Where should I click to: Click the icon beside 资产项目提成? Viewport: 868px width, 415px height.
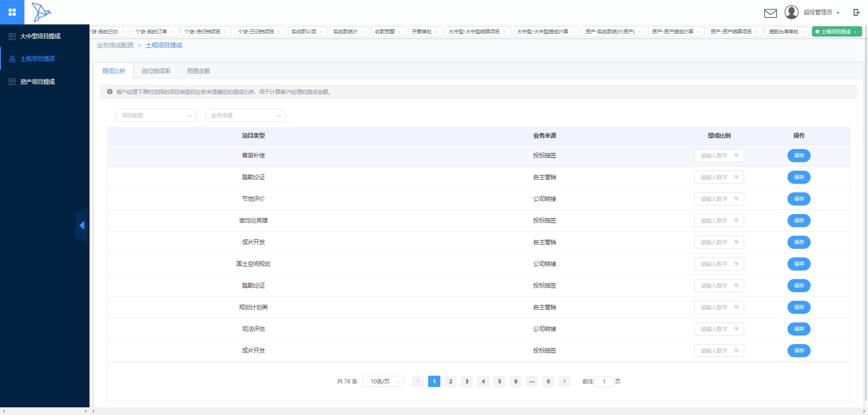[x=12, y=82]
